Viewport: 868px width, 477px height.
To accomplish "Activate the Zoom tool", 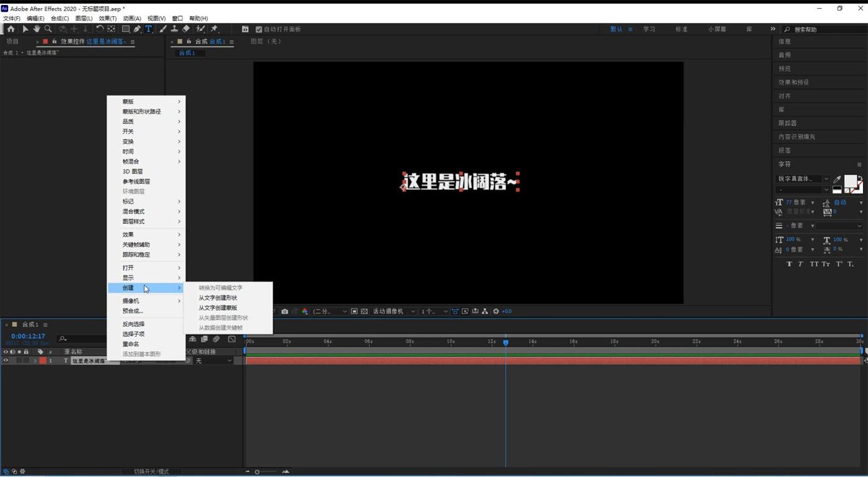I will tap(48, 29).
